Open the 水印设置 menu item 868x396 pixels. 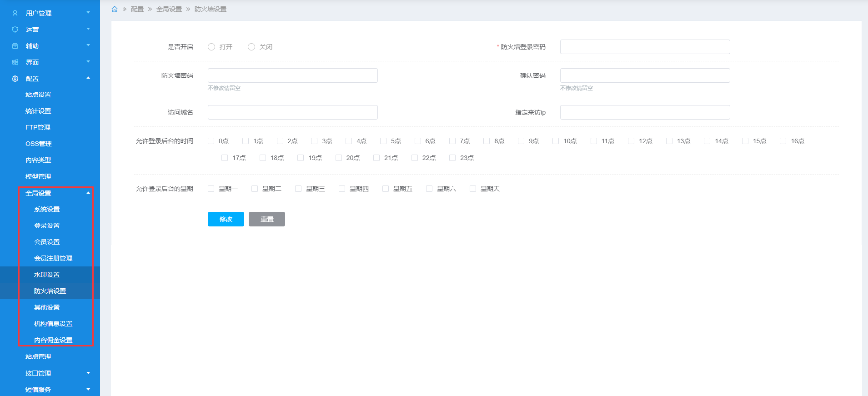coord(47,275)
